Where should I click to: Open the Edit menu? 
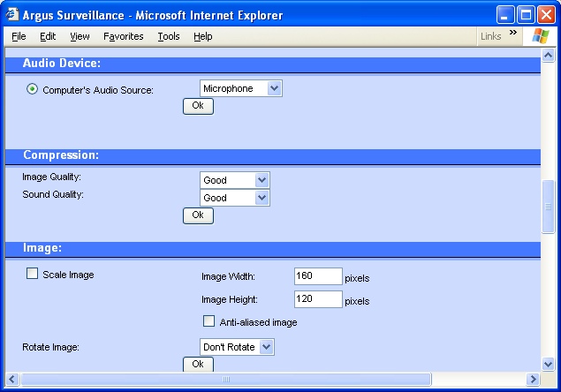click(48, 36)
